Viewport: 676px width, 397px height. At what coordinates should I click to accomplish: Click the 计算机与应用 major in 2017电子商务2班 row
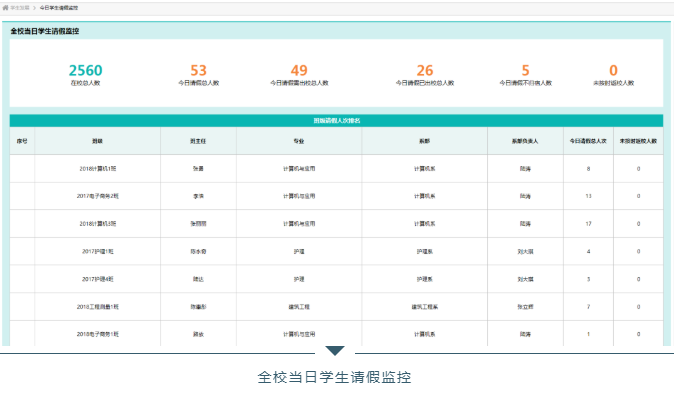coord(299,196)
